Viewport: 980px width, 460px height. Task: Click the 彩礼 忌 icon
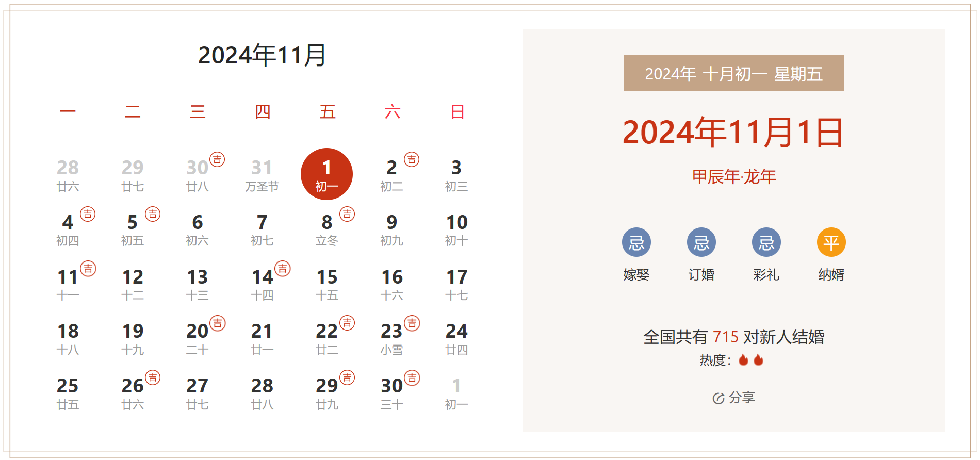click(766, 242)
